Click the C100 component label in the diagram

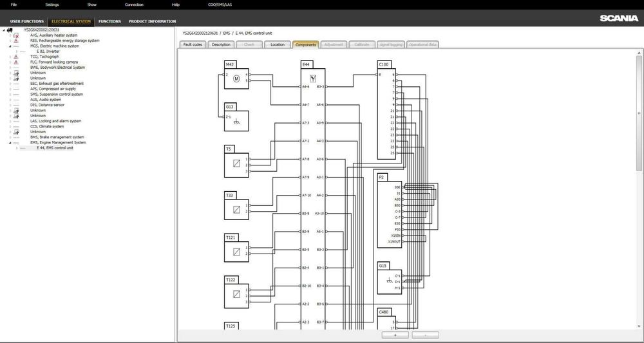coord(384,64)
